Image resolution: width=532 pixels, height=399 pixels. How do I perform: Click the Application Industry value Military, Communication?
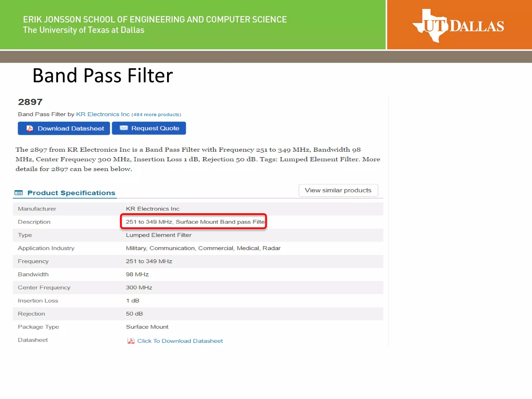point(203,248)
